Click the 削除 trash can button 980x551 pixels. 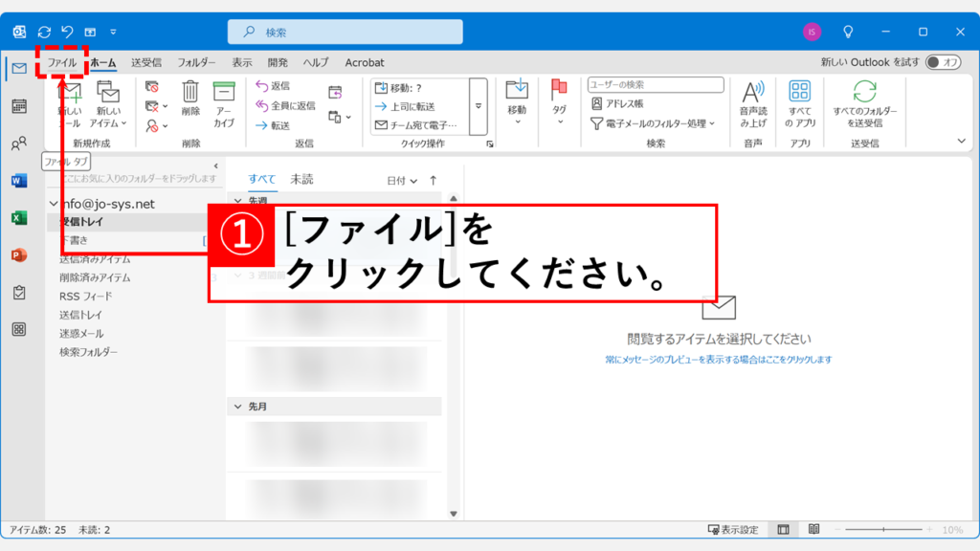pyautogui.click(x=190, y=99)
